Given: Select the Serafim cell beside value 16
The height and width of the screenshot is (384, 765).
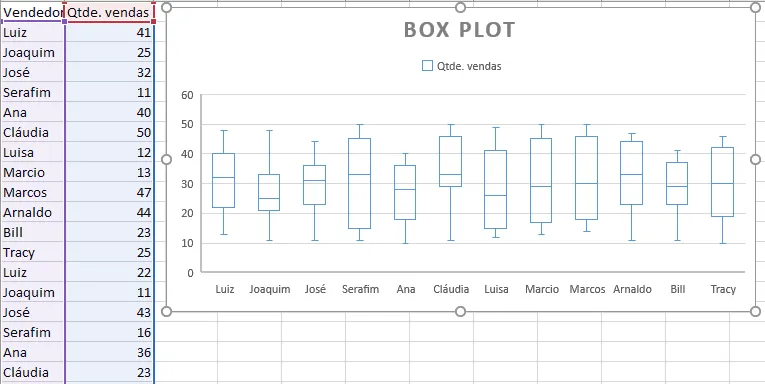Looking at the screenshot, I should coord(33,332).
